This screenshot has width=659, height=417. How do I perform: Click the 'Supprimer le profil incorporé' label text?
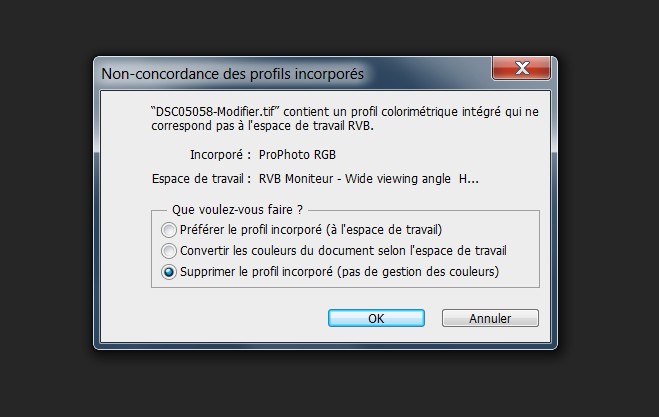(256, 272)
